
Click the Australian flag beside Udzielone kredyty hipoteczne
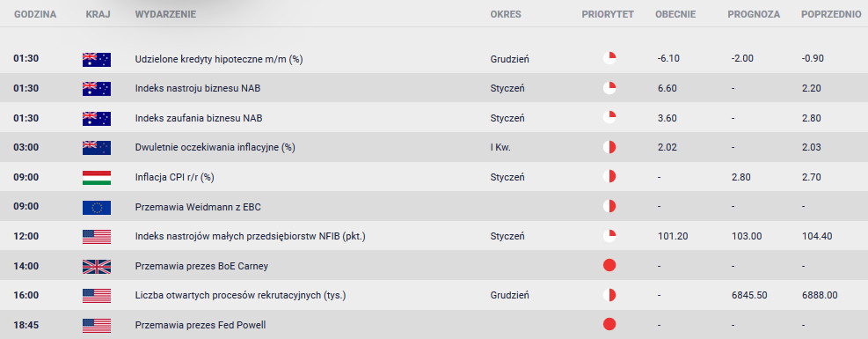(97, 59)
